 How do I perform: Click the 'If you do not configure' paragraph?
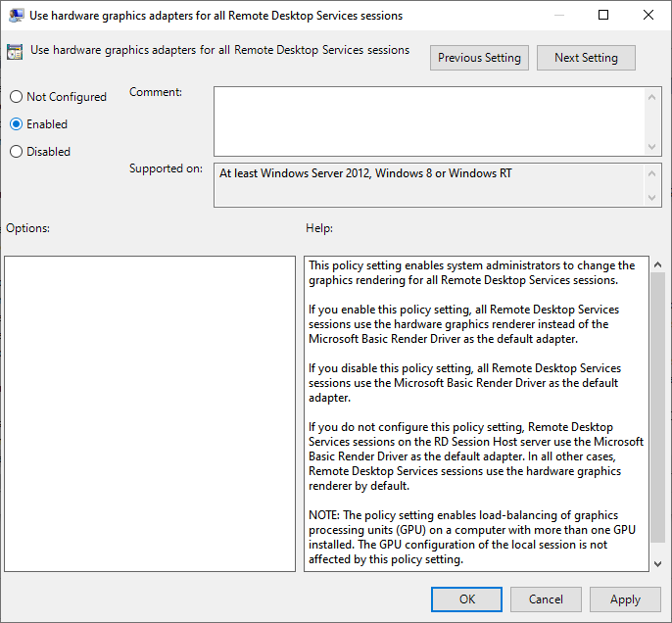pos(476,456)
